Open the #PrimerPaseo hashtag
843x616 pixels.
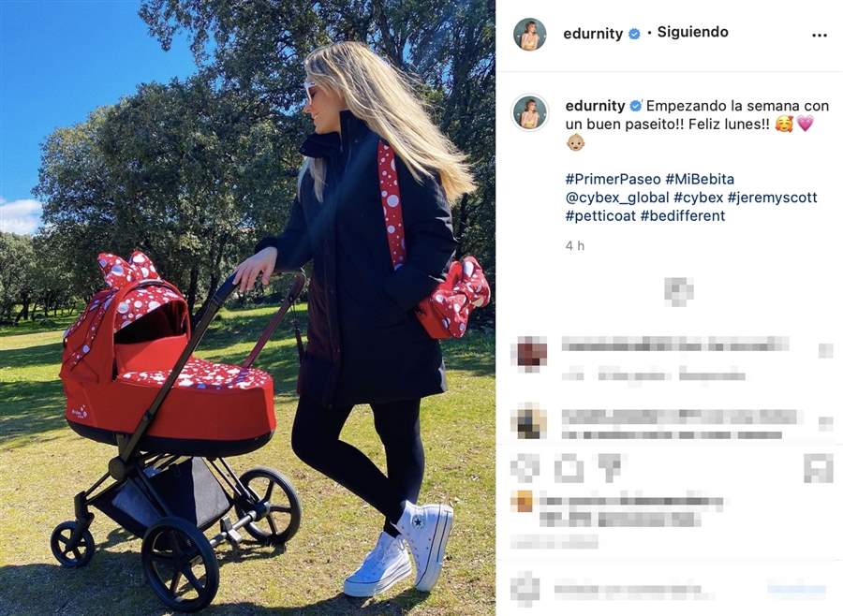pyautogui.click(x=613, y=179)
